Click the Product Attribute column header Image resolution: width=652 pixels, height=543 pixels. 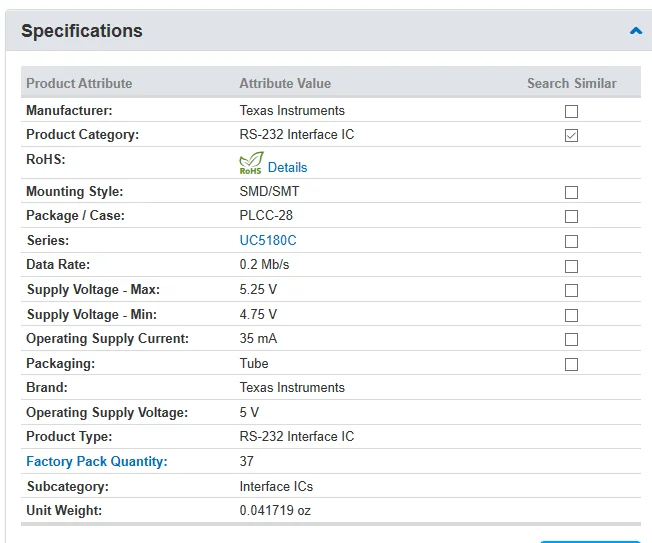click(79, 83)
